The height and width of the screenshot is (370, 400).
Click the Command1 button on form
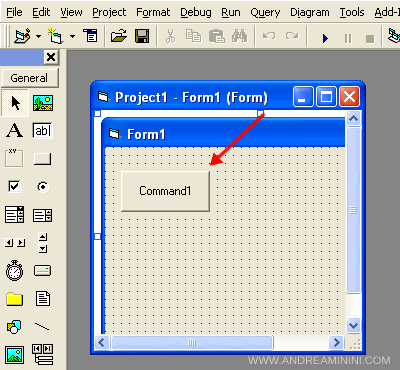click(x=165, y=191)
